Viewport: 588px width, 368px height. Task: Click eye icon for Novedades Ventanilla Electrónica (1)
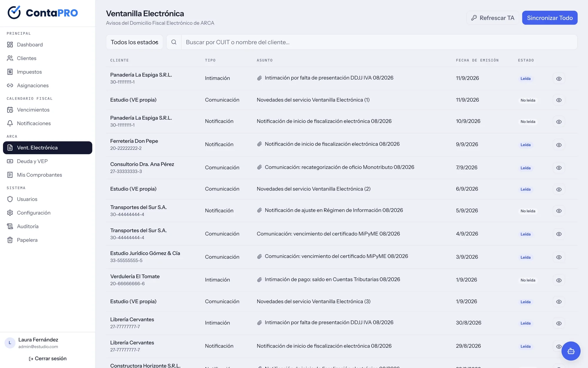coord(559,100)
